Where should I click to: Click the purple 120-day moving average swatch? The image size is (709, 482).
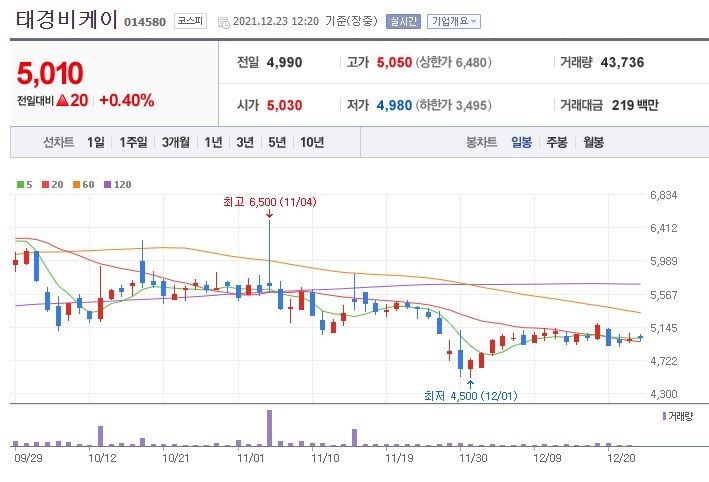point(108,184)
